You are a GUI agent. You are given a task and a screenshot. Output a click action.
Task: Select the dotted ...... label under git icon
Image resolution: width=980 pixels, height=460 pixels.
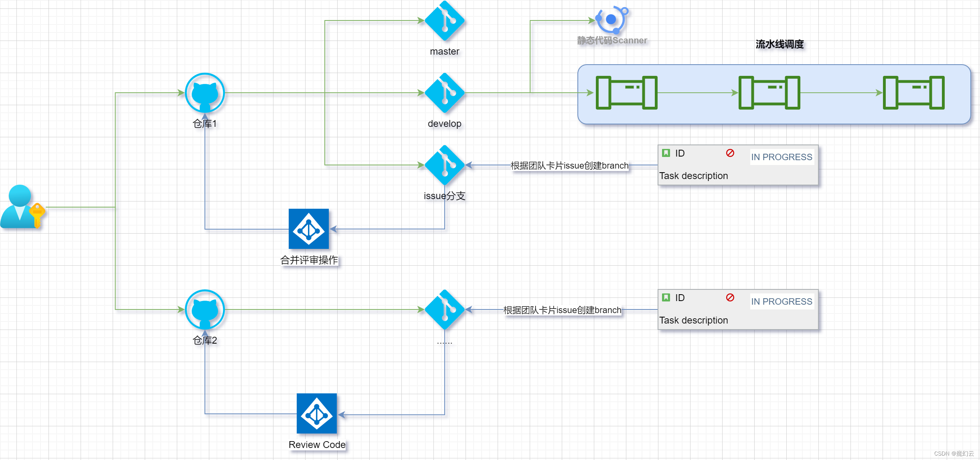click(445, 343)
